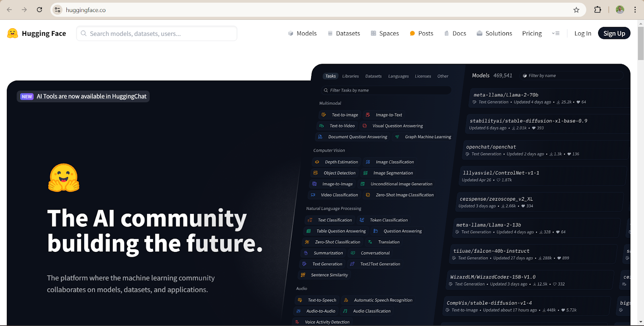The image size is (644, 326).
Task: Click the Hugging Face brand name
Action: (44, 33)
